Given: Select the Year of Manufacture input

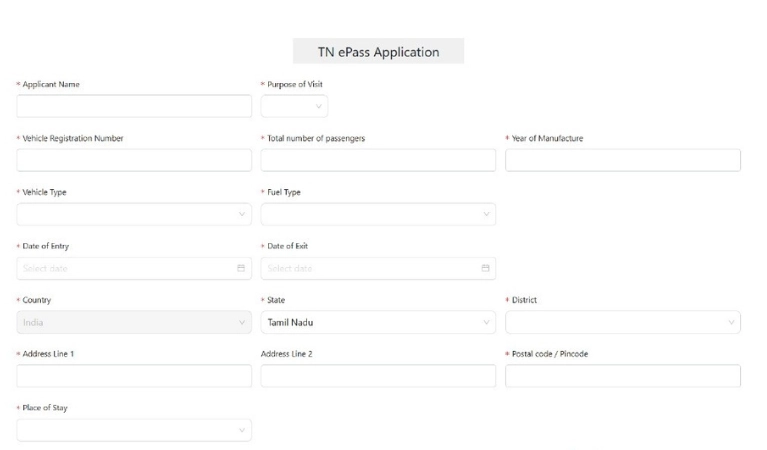Looking at the screenshot, I should pos(623,160).
